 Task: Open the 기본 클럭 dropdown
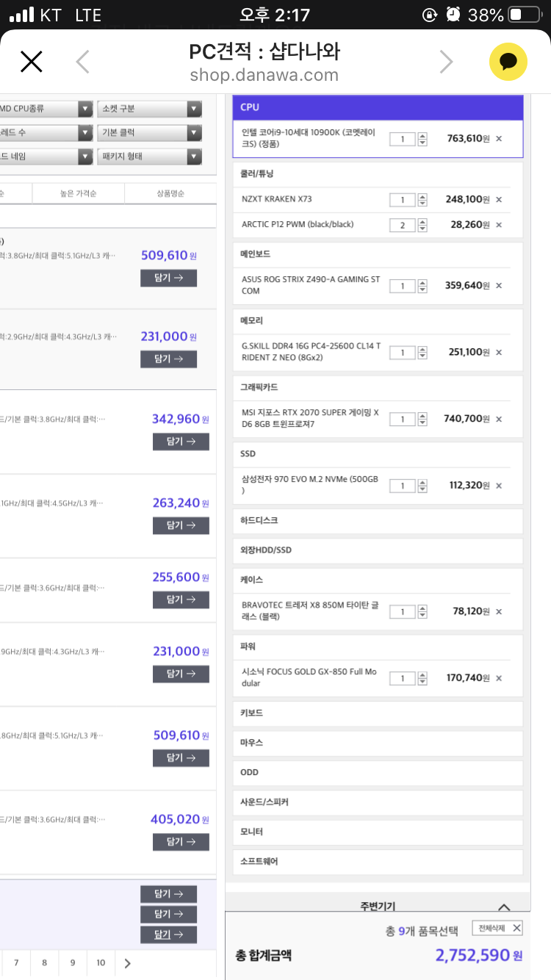pyautogui.click(x=149, y=133)
